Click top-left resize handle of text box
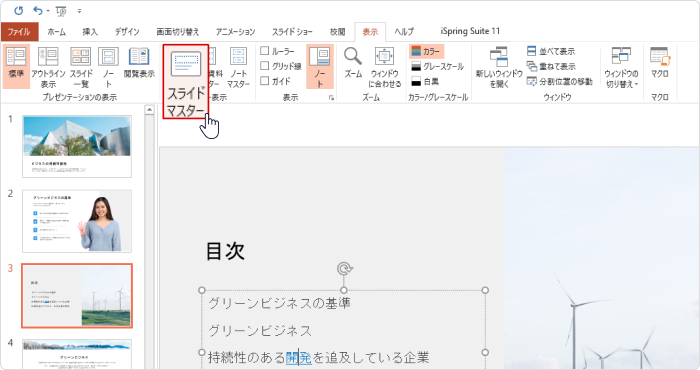 click(x=202, y=290)
